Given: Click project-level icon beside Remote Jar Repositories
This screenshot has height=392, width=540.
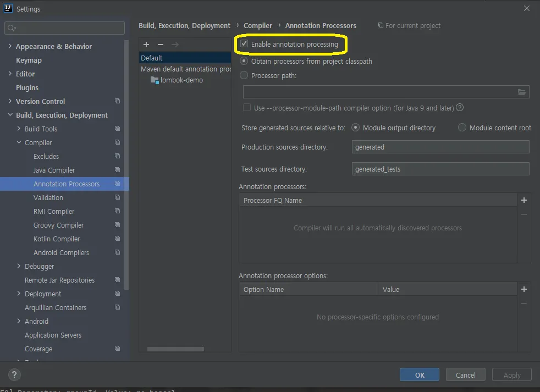Looking at the screenshot, I should click(x=118, y=280).
